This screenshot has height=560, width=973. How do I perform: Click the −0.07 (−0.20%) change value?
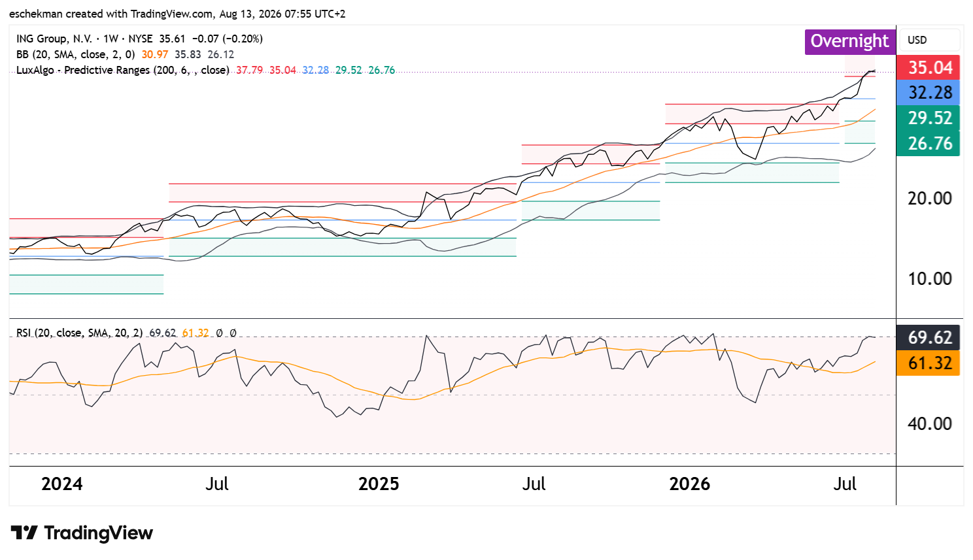[x=228, y=39]
